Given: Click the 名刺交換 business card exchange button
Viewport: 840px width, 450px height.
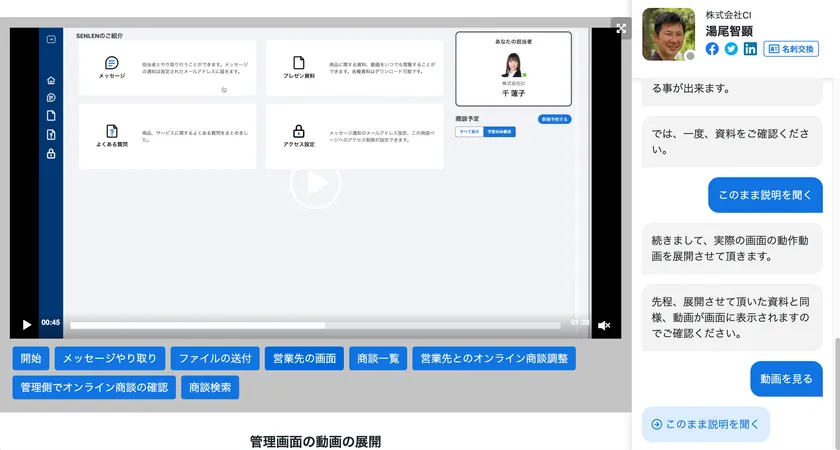Looking at the screenshot, I should (x=790, y=49).
